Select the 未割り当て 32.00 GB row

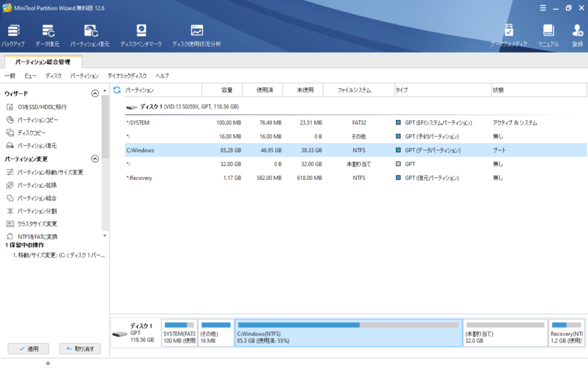(x=356, y=164)
